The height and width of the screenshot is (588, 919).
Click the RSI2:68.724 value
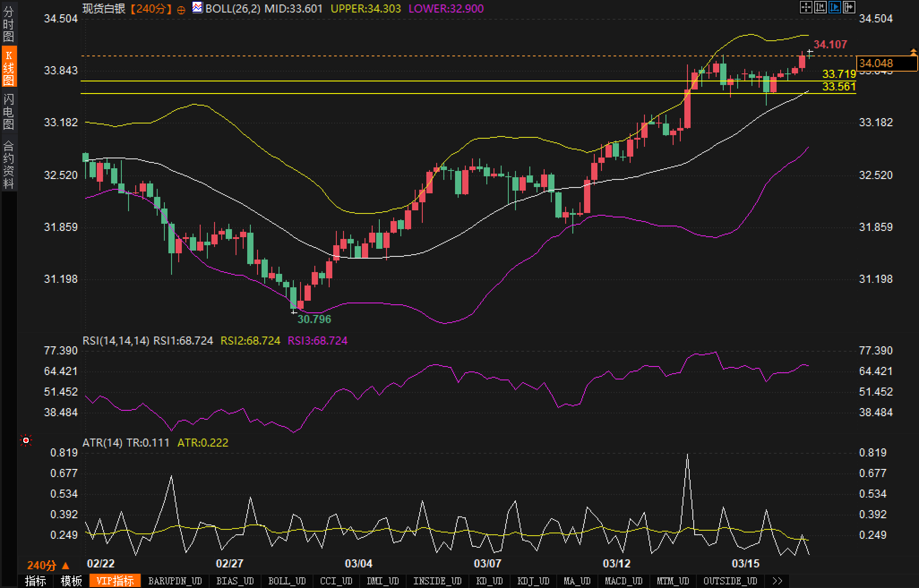click(250, 341)
